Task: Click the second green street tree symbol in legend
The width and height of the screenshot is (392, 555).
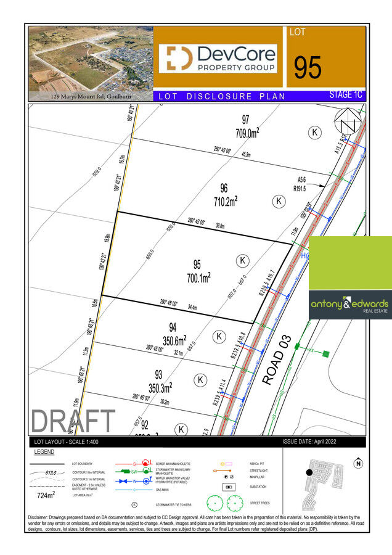Action: point(235,503)
